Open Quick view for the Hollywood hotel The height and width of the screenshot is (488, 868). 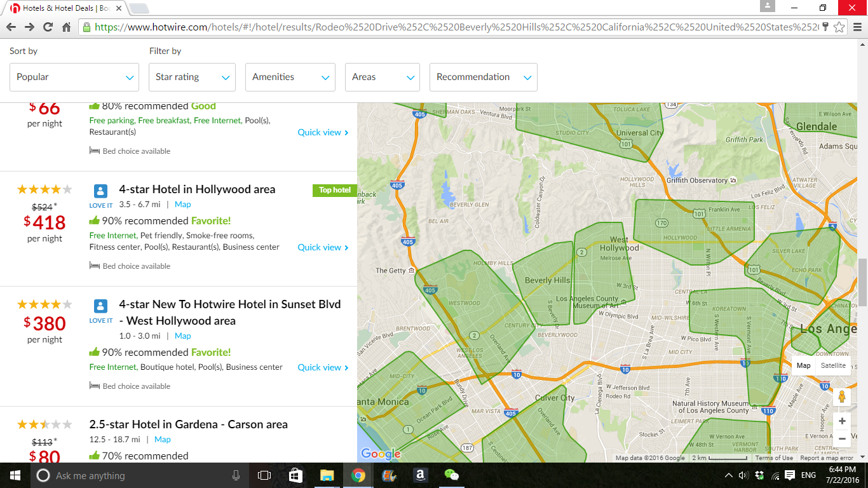pos(323,247)
